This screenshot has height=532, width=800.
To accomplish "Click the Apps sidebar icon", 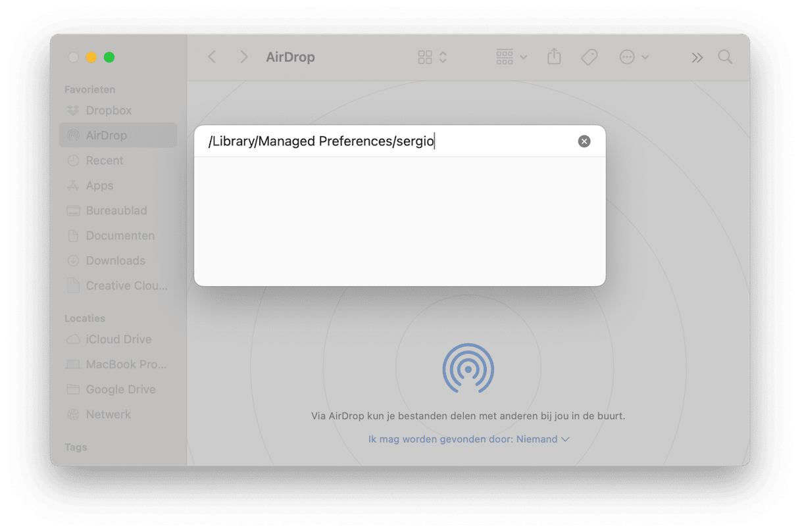I will [x=74, y=185].
